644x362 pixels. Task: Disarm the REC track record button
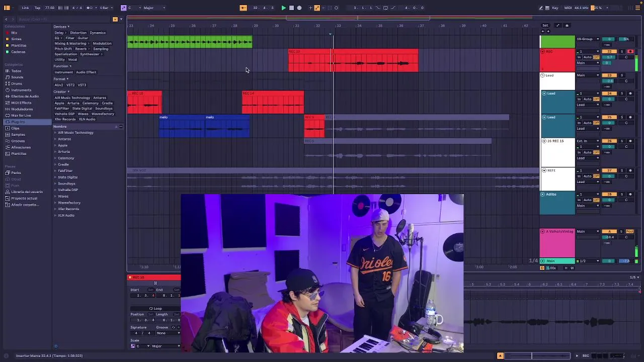630,51
